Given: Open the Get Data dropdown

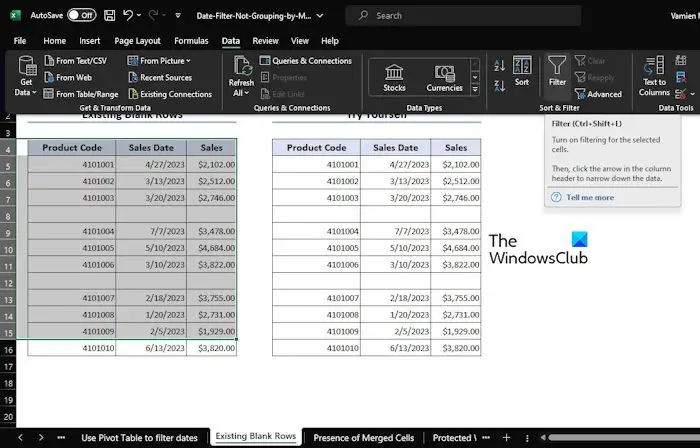Looking at the screenshot, I should (26, 77).
